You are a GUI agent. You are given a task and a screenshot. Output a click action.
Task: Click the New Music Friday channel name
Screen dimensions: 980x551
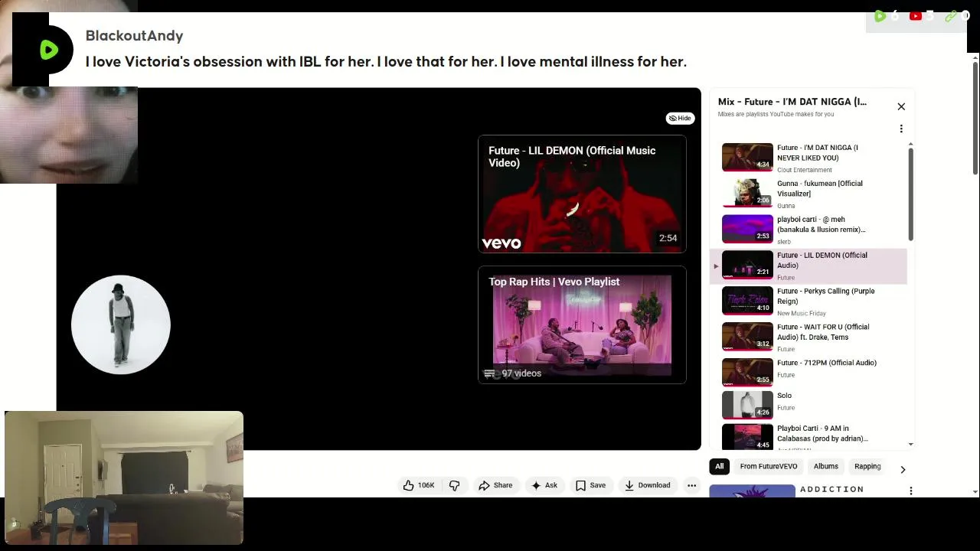801,313
